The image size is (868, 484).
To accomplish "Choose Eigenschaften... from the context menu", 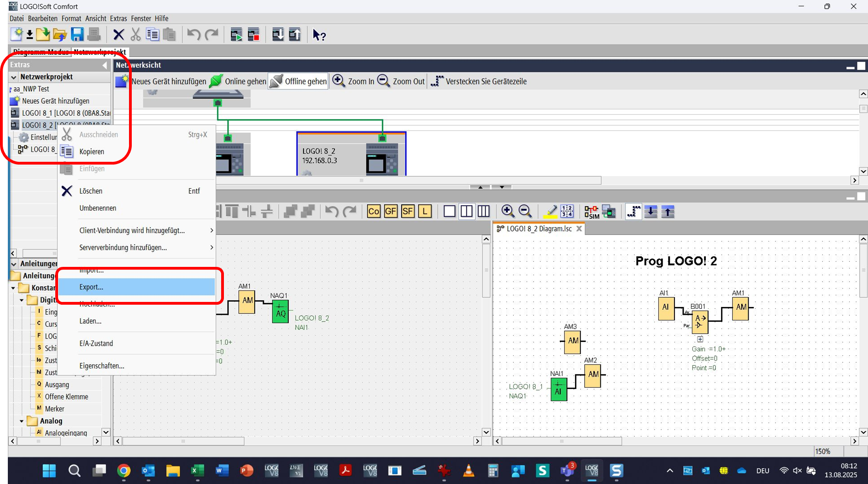I will tap(136, 366).
